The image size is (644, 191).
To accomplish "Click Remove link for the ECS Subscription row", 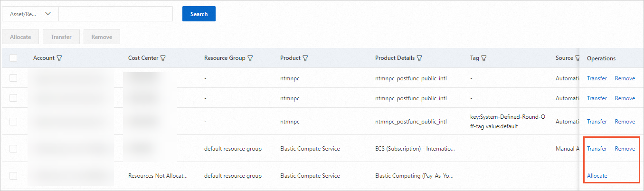I will click(625, 149).
